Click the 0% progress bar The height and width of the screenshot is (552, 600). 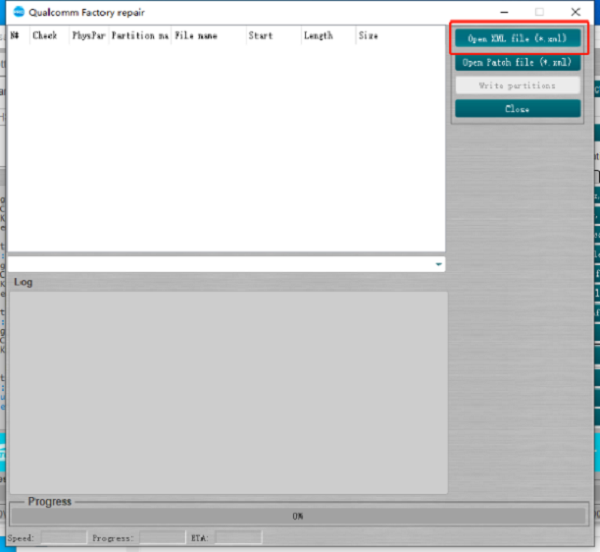coord(298,516)
